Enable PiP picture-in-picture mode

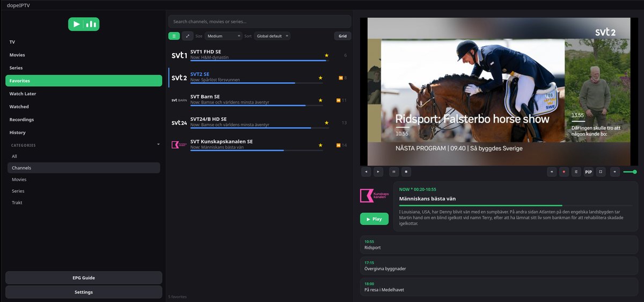[x=588, y=172]
